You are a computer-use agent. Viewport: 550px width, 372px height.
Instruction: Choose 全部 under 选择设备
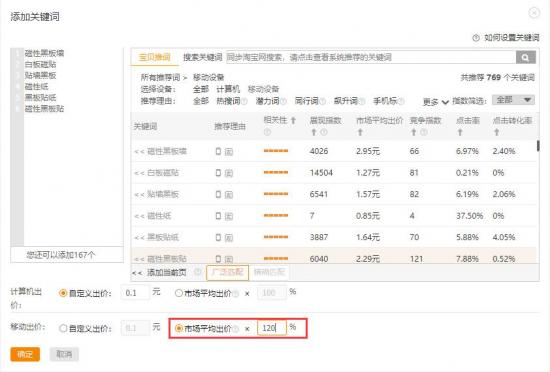point(201,89)
